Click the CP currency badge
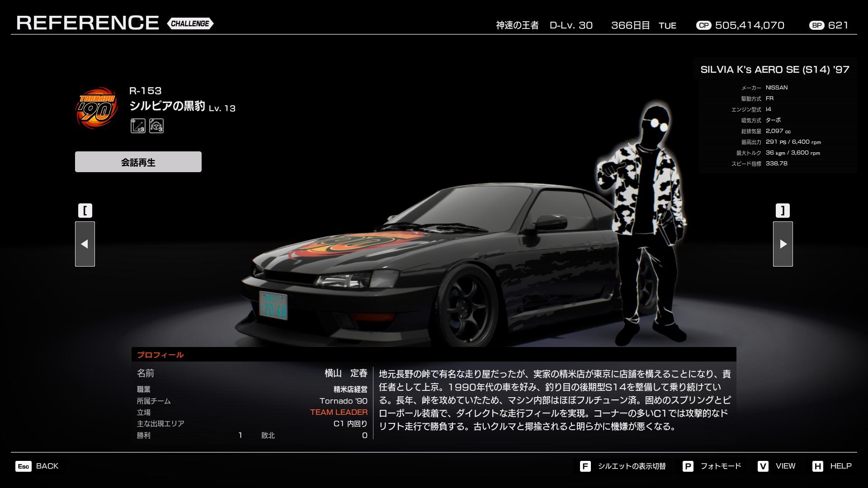868x488 pixels. (x=703, y=25)
